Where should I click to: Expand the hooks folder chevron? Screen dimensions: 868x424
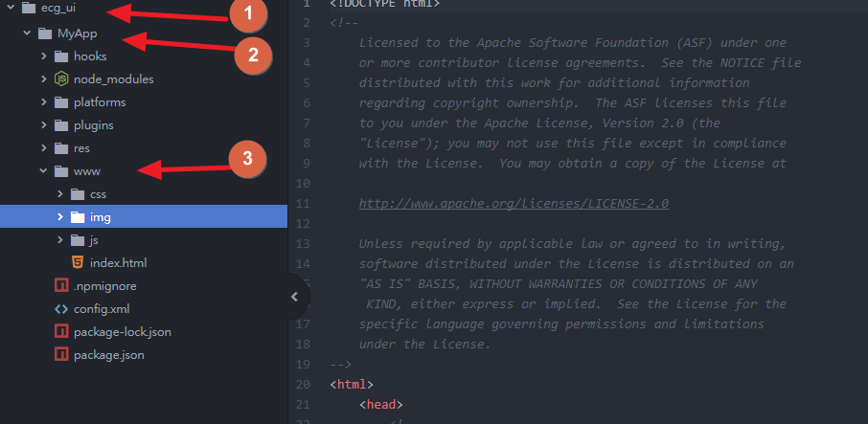click(44, 56)
